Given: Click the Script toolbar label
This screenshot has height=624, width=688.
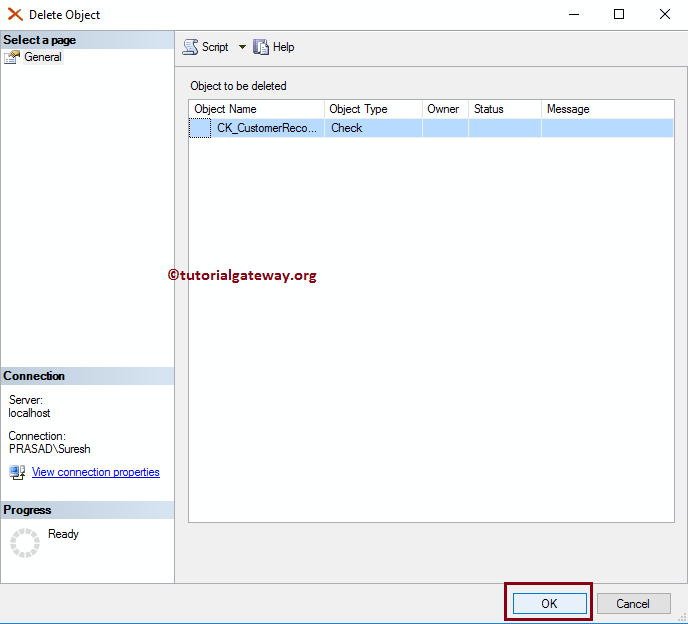Looking at the screenshot, I should (215, 47).
